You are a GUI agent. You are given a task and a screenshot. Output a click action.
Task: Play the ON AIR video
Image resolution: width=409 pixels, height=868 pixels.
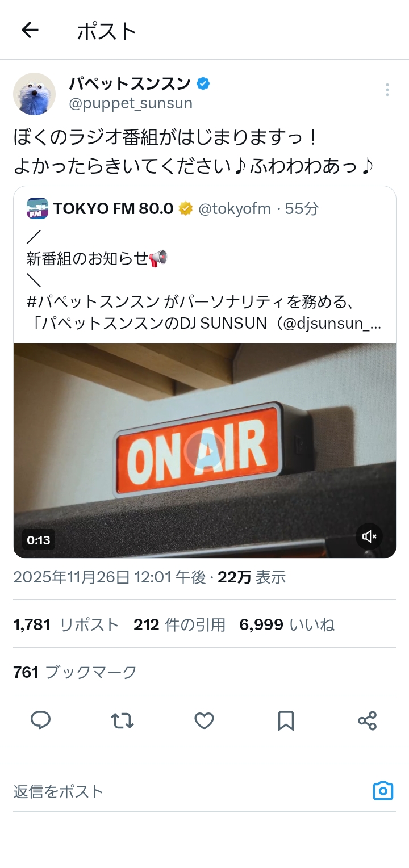[204, 451]
